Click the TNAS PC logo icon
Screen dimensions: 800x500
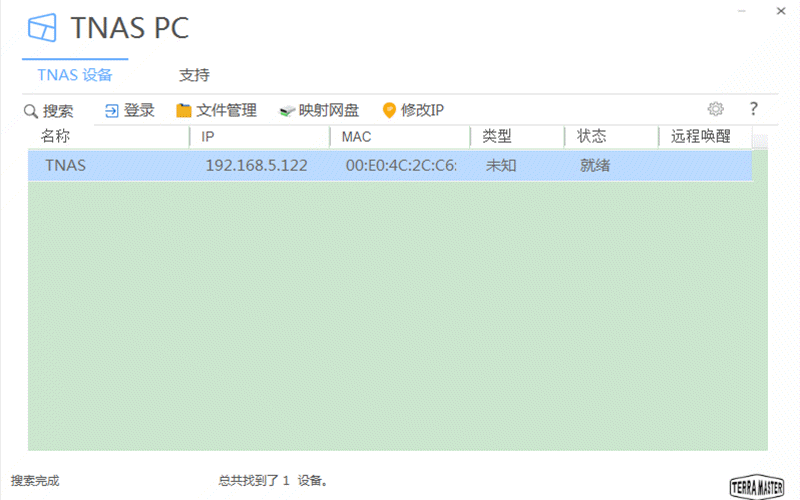42,28
